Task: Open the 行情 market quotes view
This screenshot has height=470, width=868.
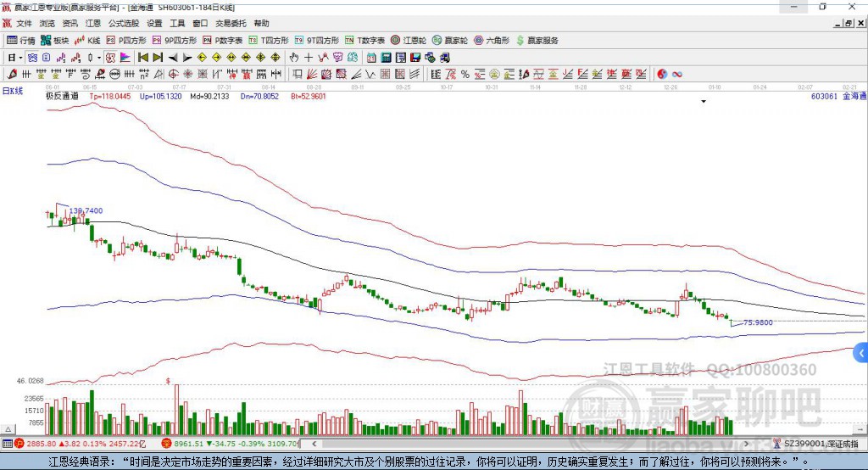Action: pyautogui.click(x=20, y=41)
